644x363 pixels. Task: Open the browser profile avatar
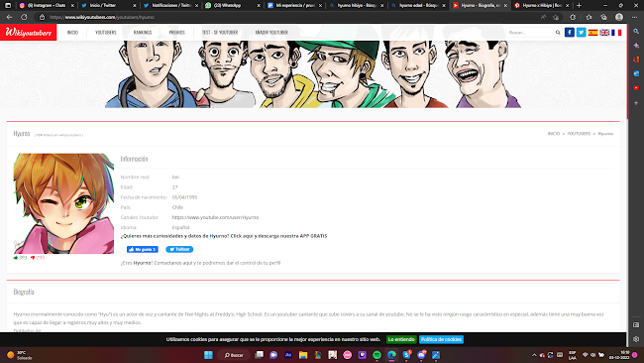coord(619,17)
